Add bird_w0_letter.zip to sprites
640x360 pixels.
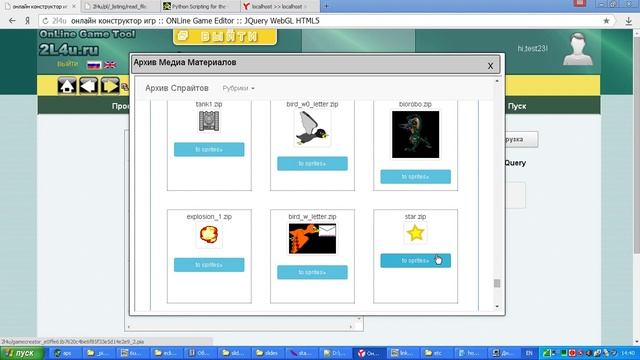[312, 163]
